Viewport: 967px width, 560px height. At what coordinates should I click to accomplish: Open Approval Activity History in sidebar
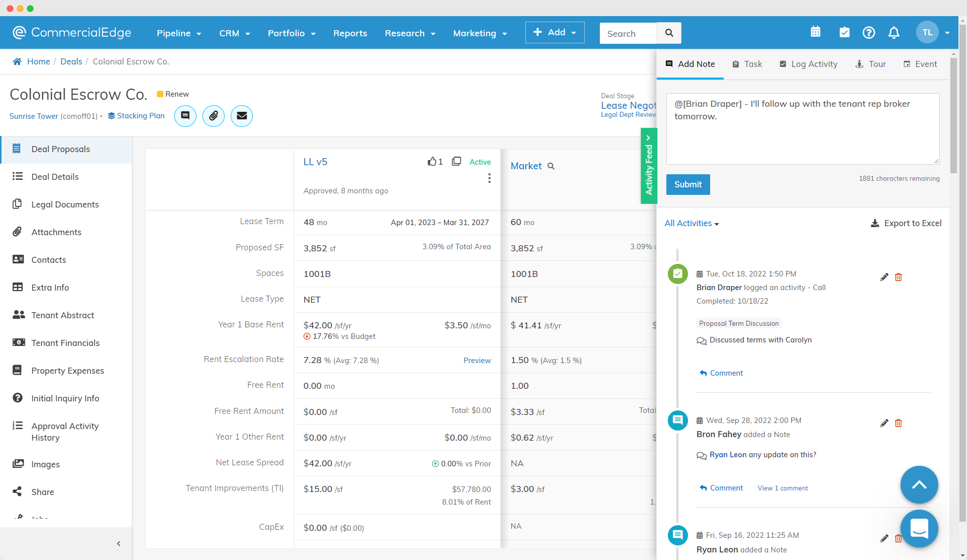pos(66,432)
